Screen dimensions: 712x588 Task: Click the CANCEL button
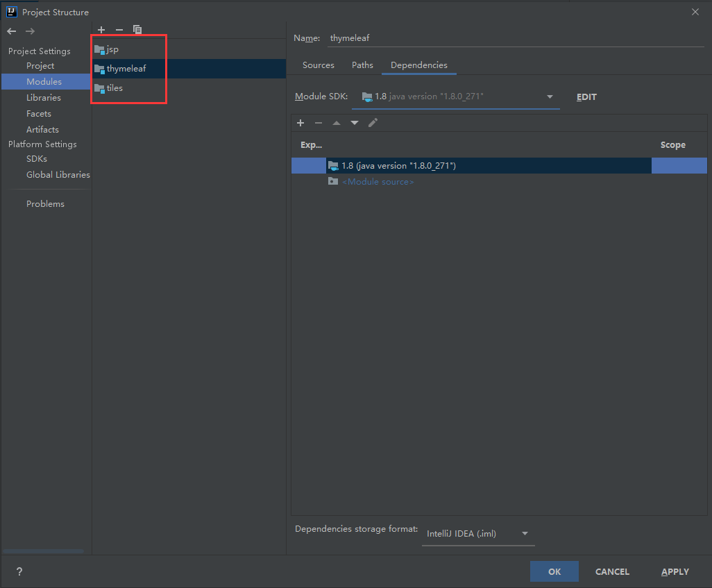[612, 571]
